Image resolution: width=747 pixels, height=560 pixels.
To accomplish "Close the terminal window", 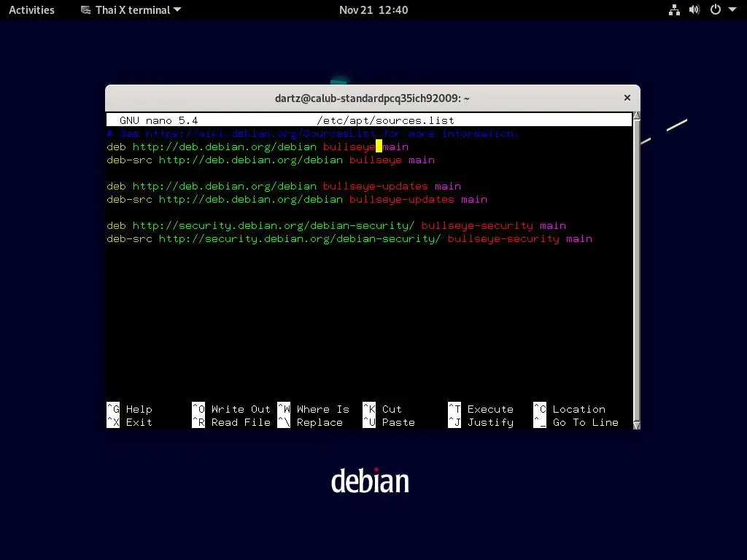I will point(627,98).
